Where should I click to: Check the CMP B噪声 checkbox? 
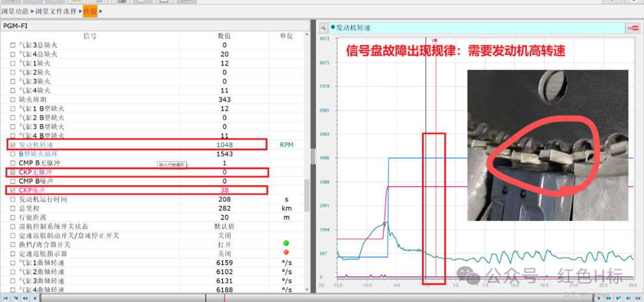pyautogui.click(x=13, y=181)
